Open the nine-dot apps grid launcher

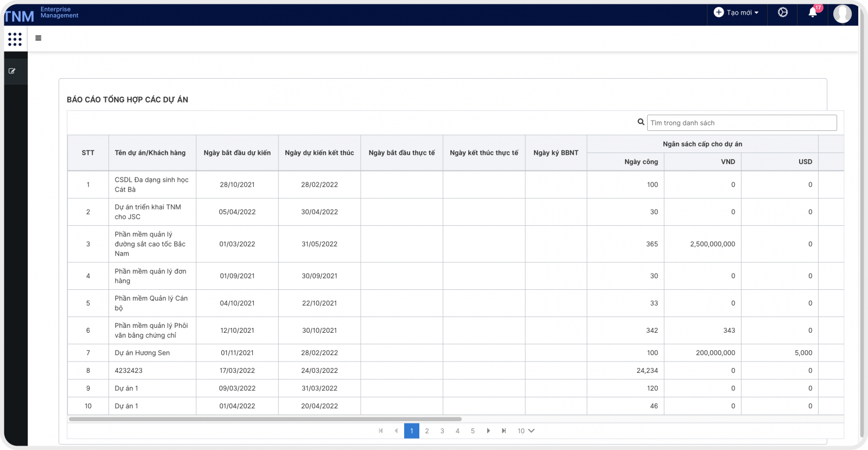(15, 39)
